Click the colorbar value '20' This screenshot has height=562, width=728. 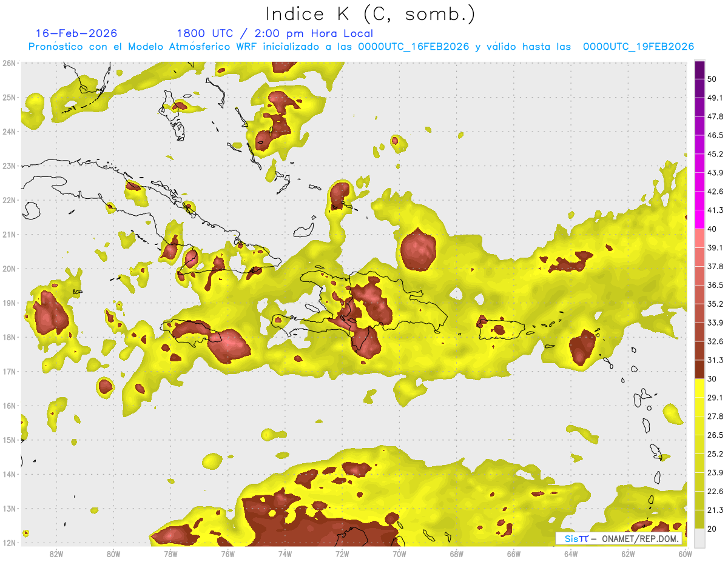[x=711, y=529]
